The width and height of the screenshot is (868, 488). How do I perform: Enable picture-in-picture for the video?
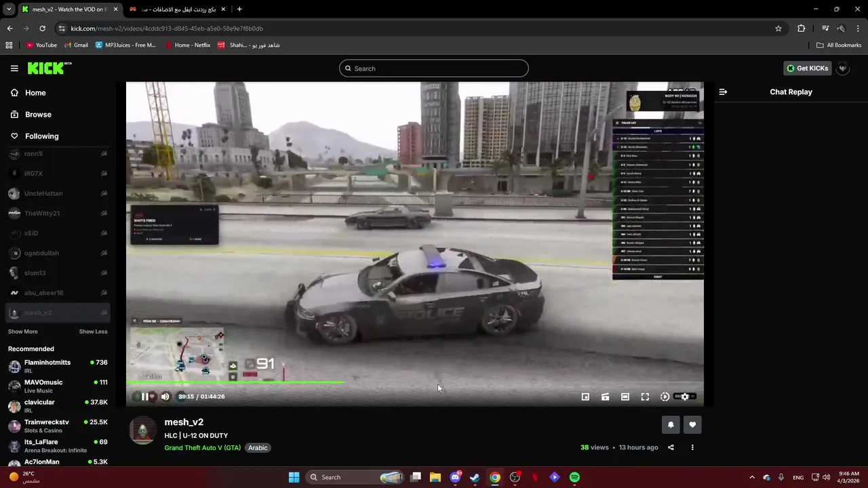point(585,396)
